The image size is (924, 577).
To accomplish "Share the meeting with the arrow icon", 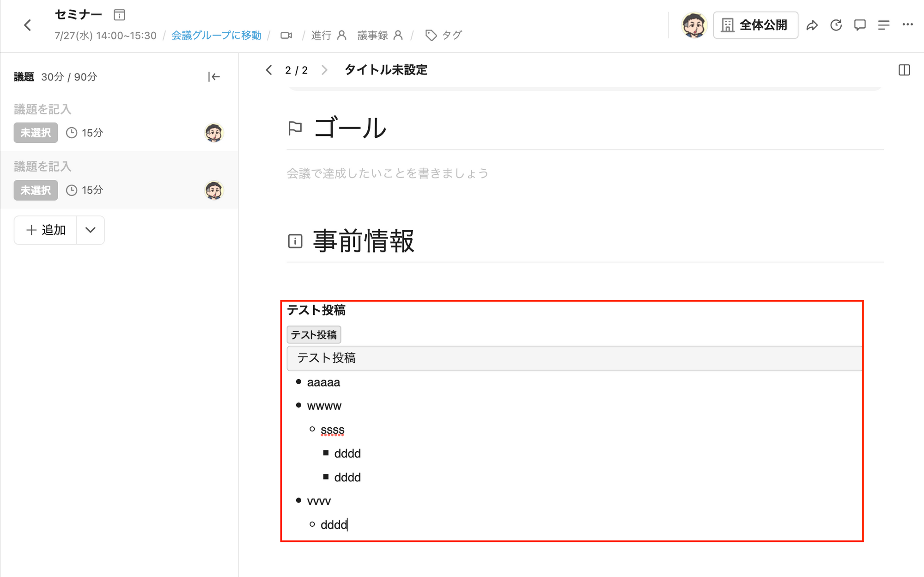I will (812, 25).
